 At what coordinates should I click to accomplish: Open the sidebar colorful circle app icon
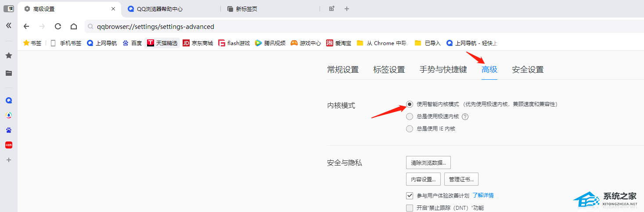8,115
